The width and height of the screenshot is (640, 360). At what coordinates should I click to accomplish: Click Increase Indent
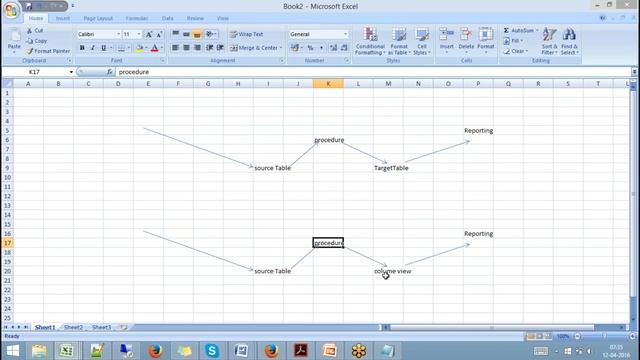point(220,48)
